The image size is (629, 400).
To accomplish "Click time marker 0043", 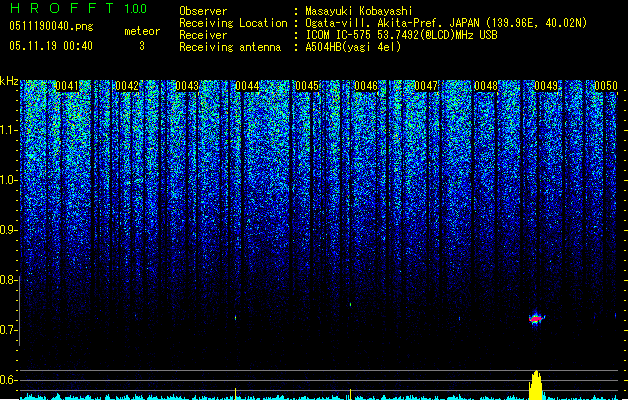I will click(187, 86).
